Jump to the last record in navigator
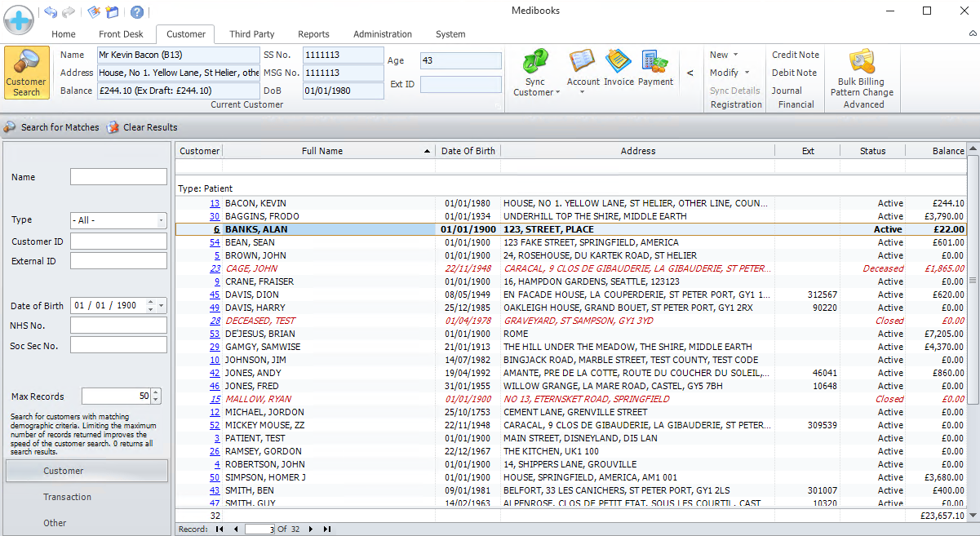Screen dimensions: 980x536 (x=326, y=529)
